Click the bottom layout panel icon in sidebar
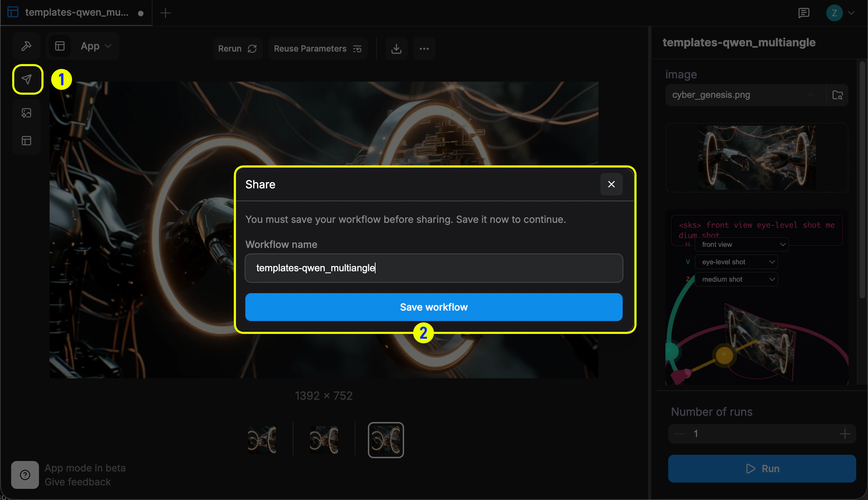This screenshot has height=500, width=868. tap(26, 141)
